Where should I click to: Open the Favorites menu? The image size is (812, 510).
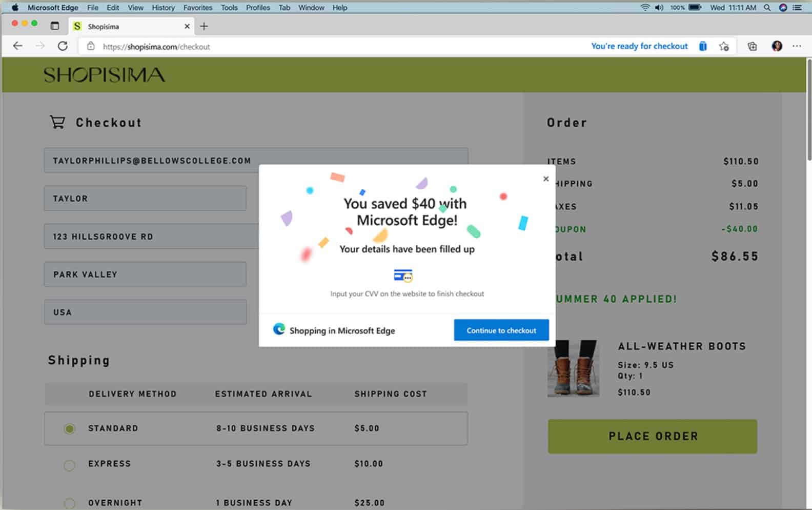tap(198, 8)
